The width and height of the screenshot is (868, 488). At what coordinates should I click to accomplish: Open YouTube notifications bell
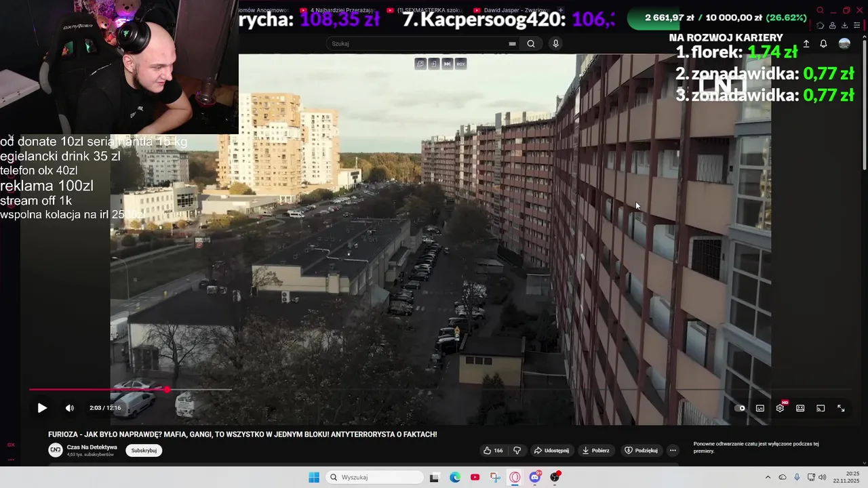click(x=823, y=43)
